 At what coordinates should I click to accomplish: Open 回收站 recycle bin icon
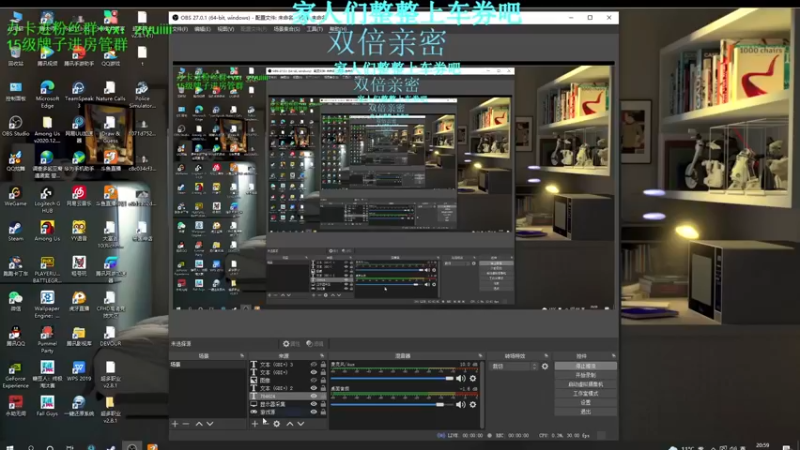(x=15, y=56)
